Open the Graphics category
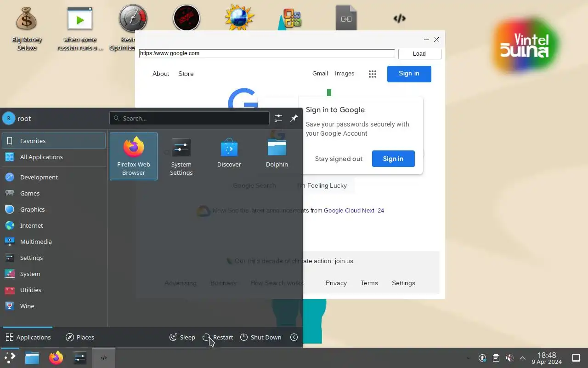 pyautogui.click(x=54, y=209)
